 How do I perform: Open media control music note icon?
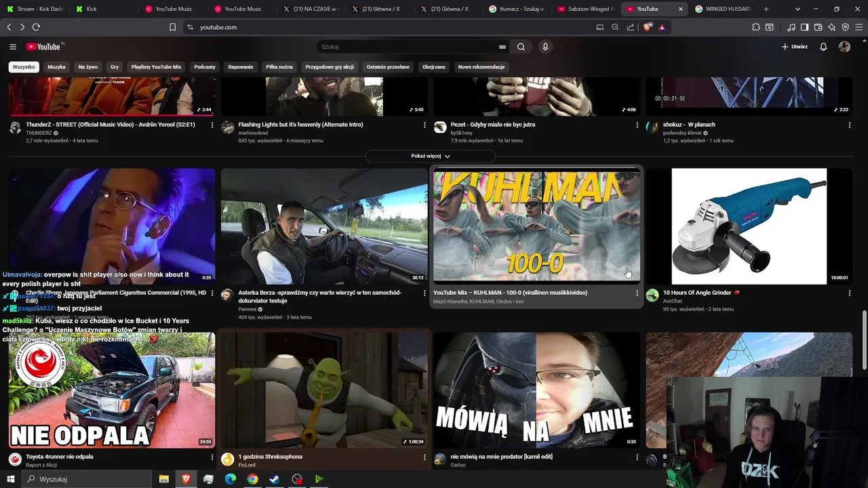(791, 27)
